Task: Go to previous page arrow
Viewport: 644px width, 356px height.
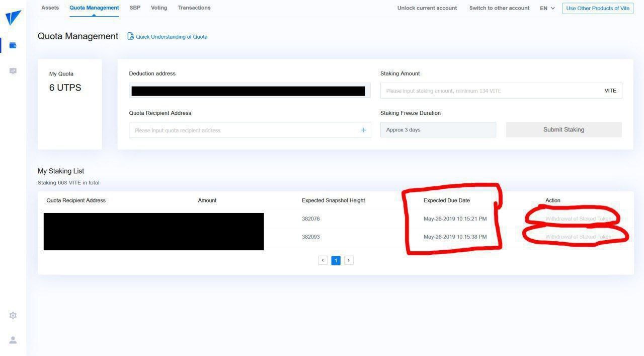Action: (323, 260)
